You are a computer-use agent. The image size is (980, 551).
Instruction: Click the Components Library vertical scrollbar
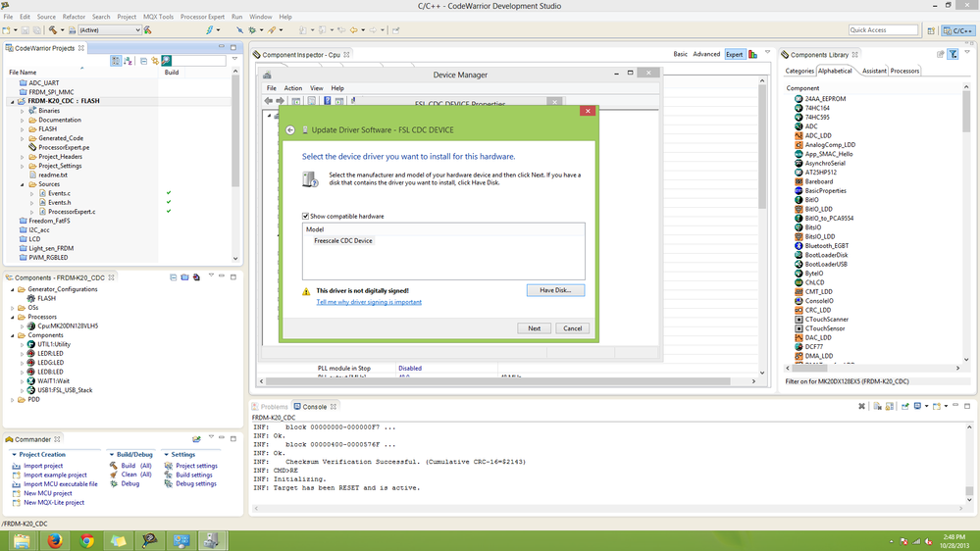966,113
